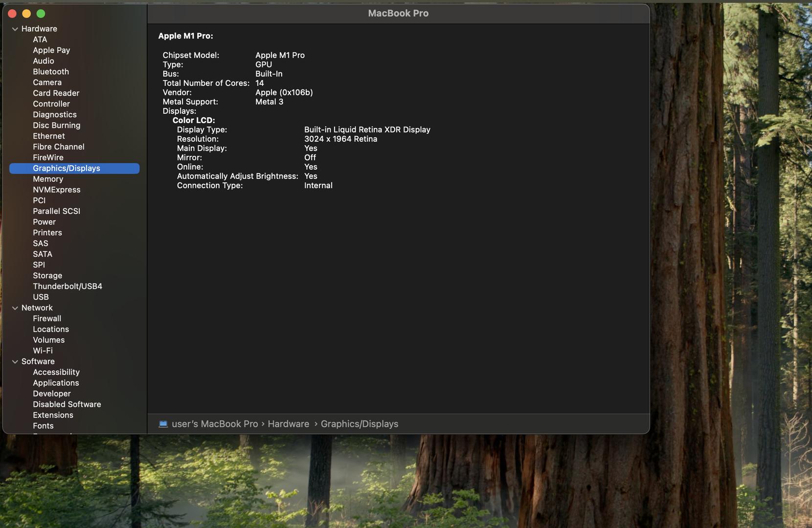Viewport: 812px width, 528px height.
Task: Select FireWire in the sidebar
Action: point(48,158)
